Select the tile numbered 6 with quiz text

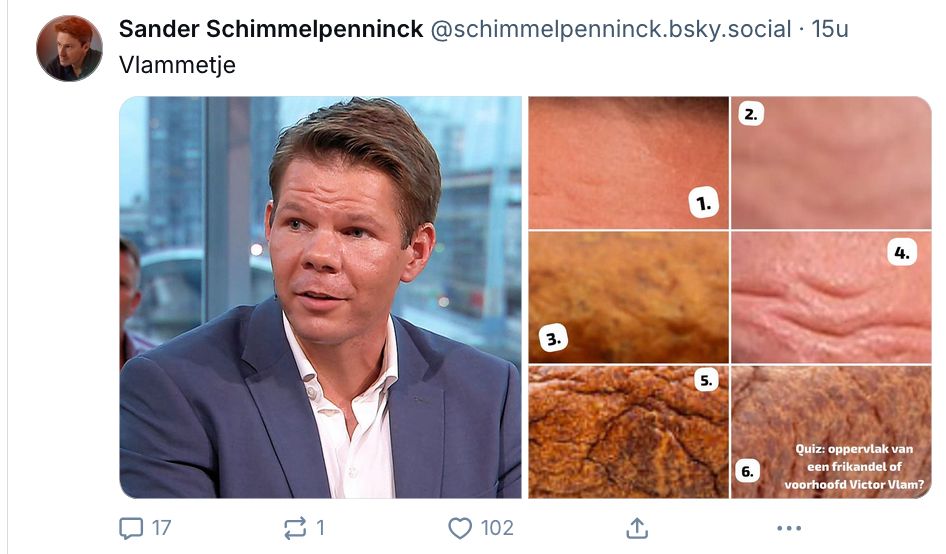coord(831,431)
